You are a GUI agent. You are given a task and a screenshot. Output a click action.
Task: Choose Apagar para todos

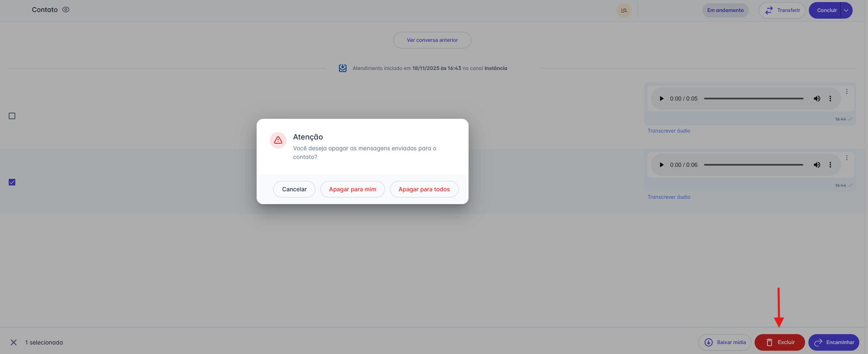(x=424, y=189)
